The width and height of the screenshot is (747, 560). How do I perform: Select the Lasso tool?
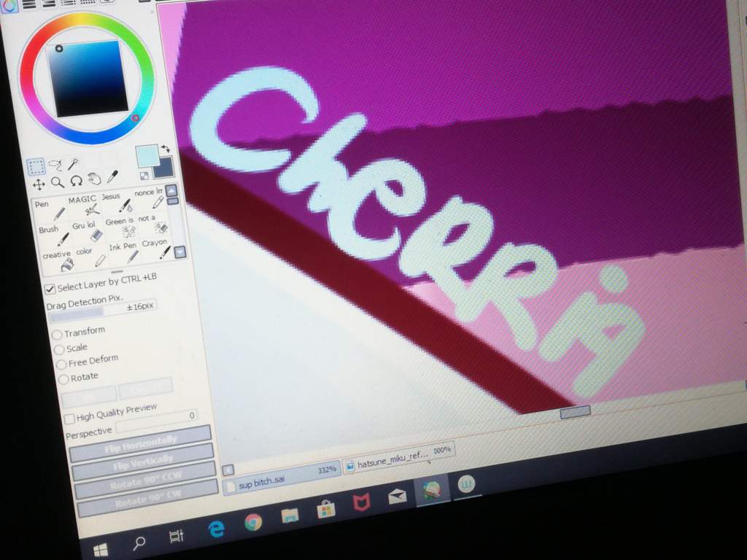point(55,166)
